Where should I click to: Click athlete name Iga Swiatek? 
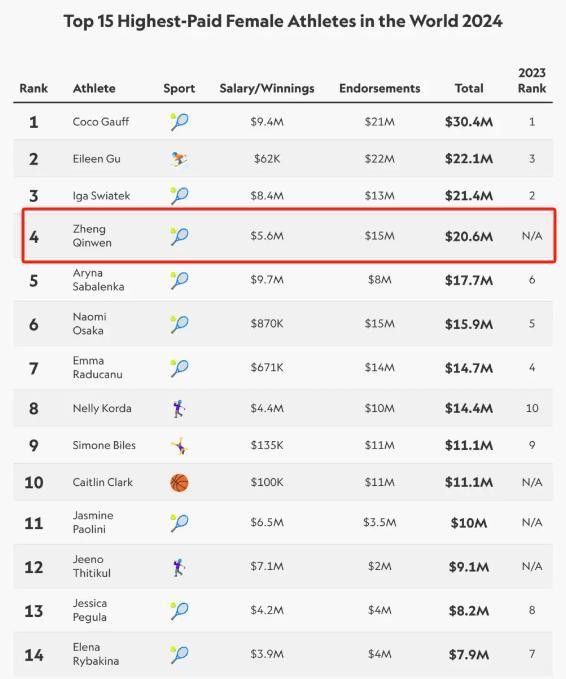click(x=101, y=196)
